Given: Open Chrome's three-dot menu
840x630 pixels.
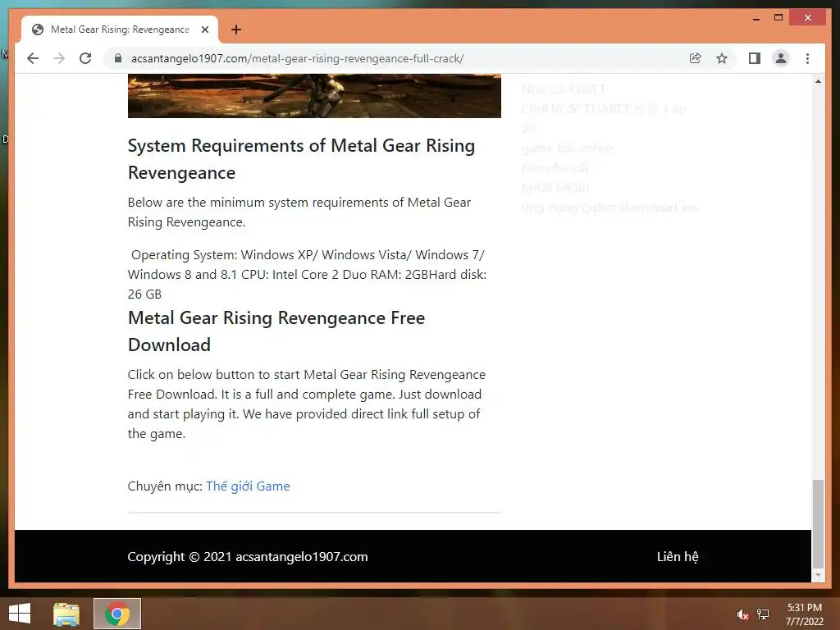Looking at the screenshot, I should point(807,58).
